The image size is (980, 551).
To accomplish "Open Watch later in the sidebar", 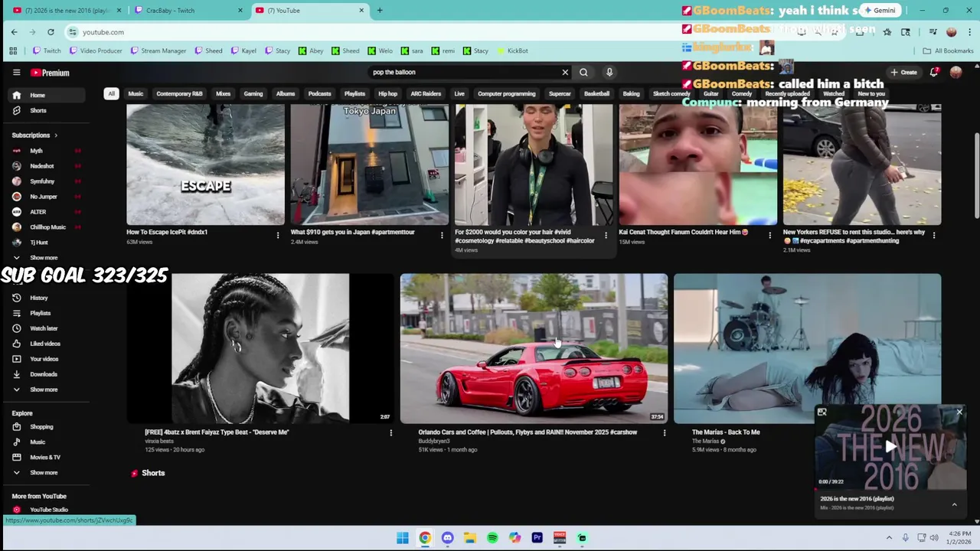I will click(46, 328).
